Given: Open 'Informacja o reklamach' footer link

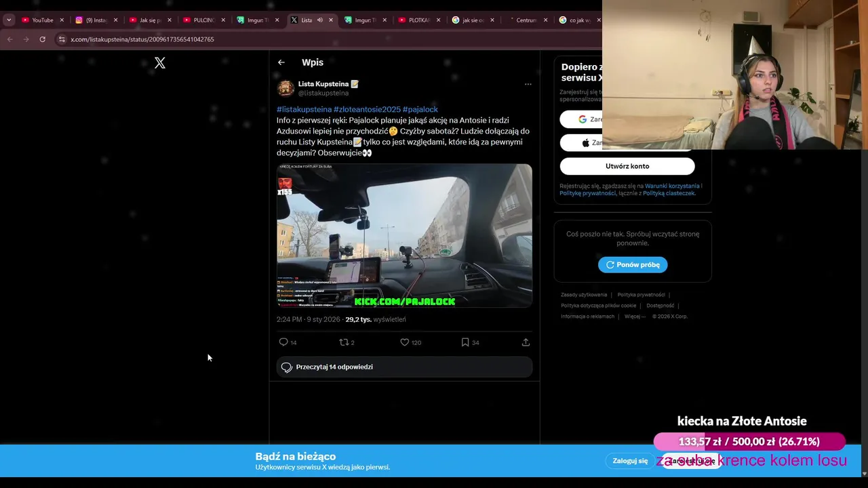Looking at the screenshot, I should (x=587, y=317).
